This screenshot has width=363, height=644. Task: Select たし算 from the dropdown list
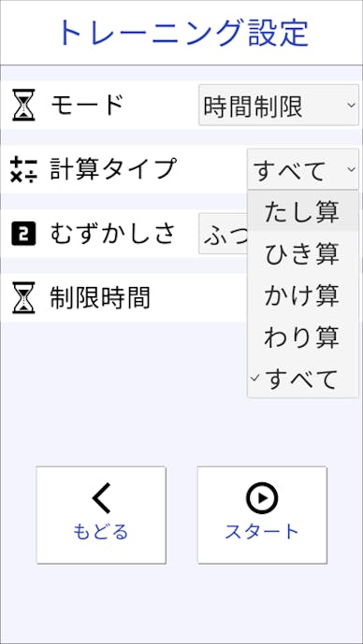(x=303, y=211)
